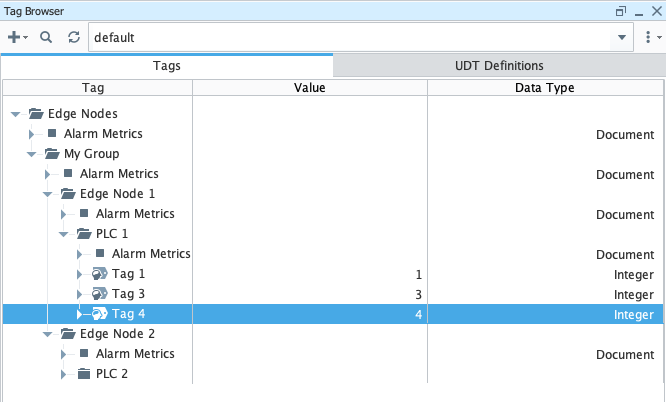
Task: Select the Edge Node 2 tree item
Action: tap(117, 334)
